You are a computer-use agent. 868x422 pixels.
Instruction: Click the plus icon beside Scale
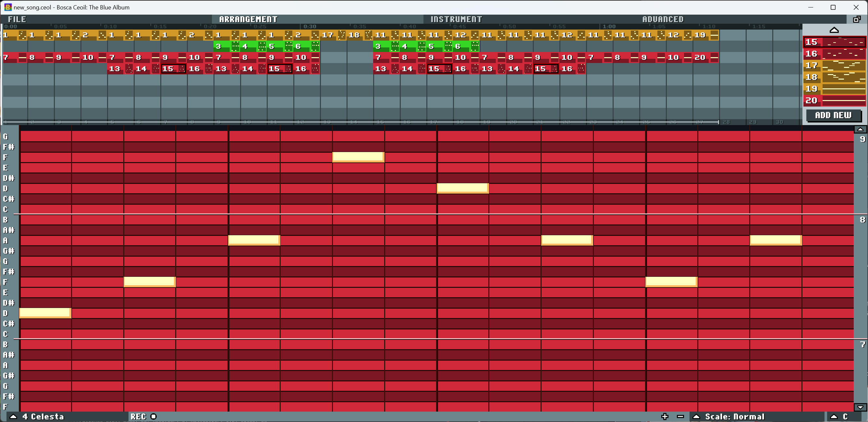[665, 416]
